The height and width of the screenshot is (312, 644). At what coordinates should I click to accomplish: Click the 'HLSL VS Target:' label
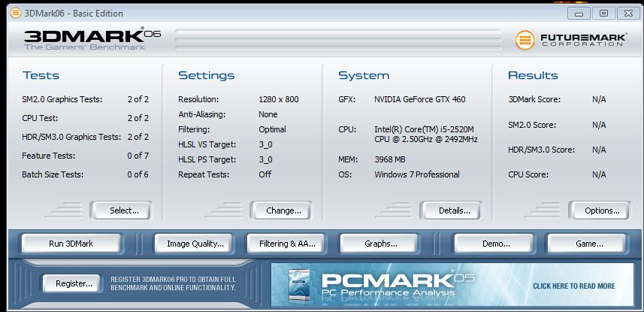click(207, 144)
